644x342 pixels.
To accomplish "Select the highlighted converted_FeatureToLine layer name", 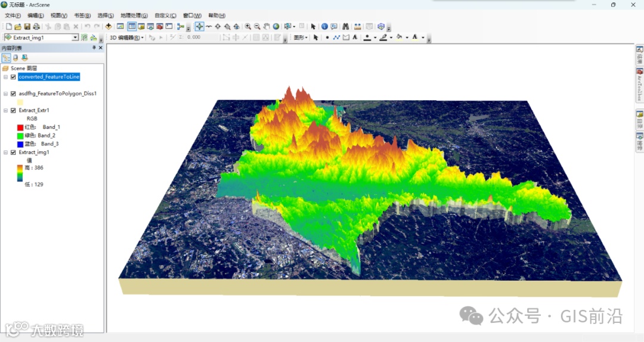I will coord(49,77).
